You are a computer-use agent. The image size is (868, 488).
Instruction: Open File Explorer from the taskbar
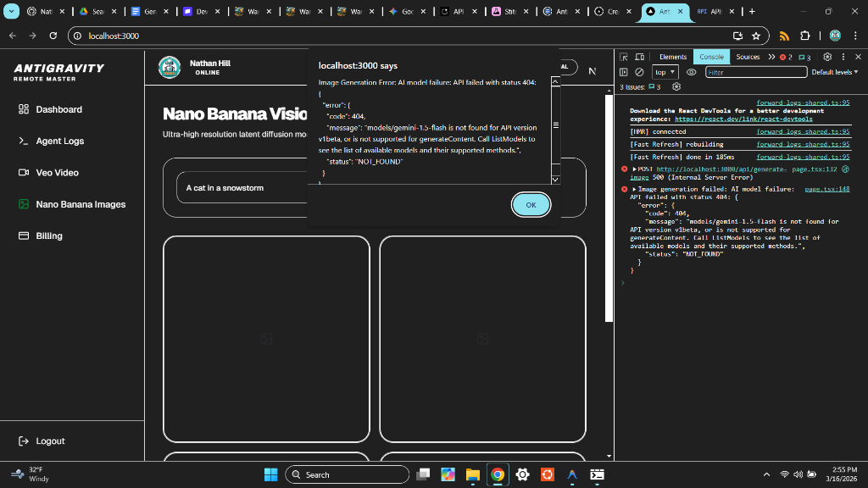pyautogui.click(x=472, y=474)
